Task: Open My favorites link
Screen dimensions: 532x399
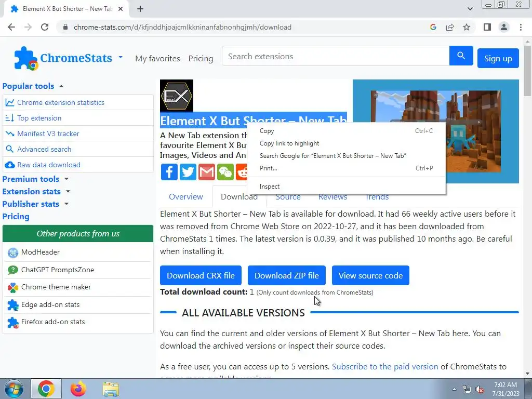Action: [x=157, y=59]
